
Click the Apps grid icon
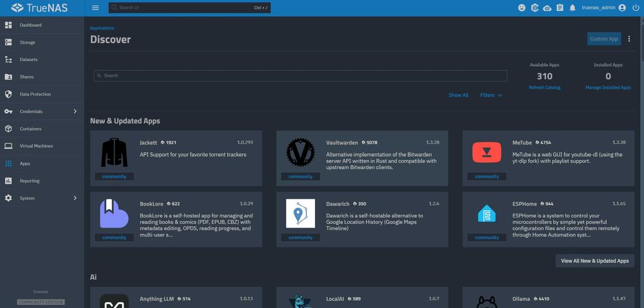[8, 163]
